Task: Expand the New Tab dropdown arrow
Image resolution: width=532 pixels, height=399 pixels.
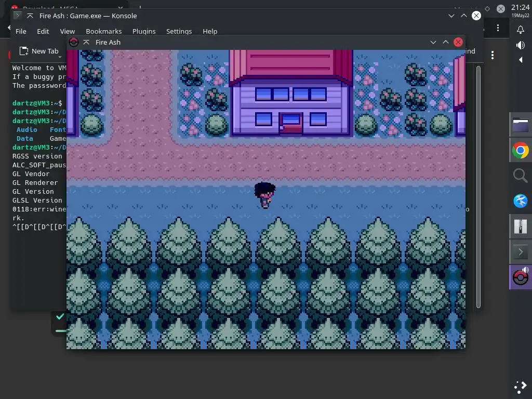Action: (x=60, y=57)
